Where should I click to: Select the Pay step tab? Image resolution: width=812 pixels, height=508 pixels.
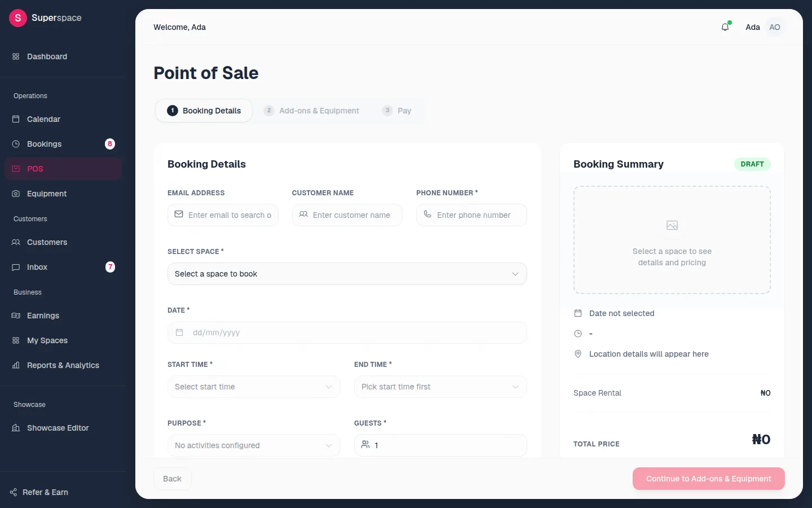point(397,111)
